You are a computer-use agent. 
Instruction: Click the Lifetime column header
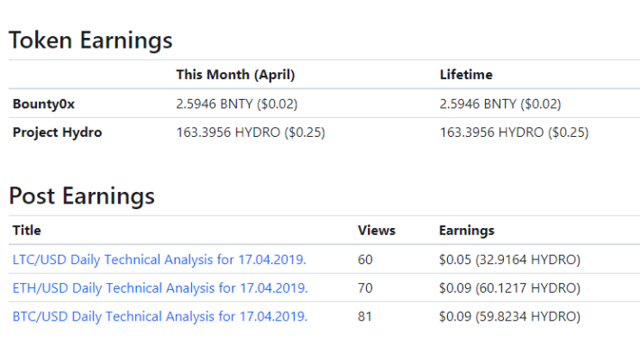point(466,75)
